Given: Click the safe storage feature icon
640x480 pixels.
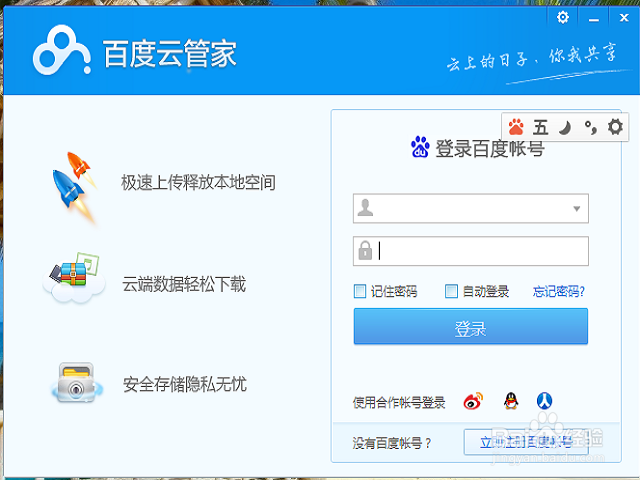Looking at the screenshot, I should 76,382.
